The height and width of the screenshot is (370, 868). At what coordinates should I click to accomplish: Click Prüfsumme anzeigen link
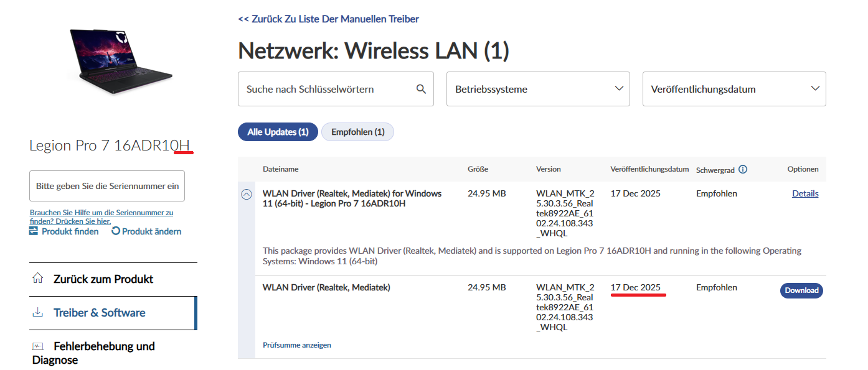coord(297,345)
